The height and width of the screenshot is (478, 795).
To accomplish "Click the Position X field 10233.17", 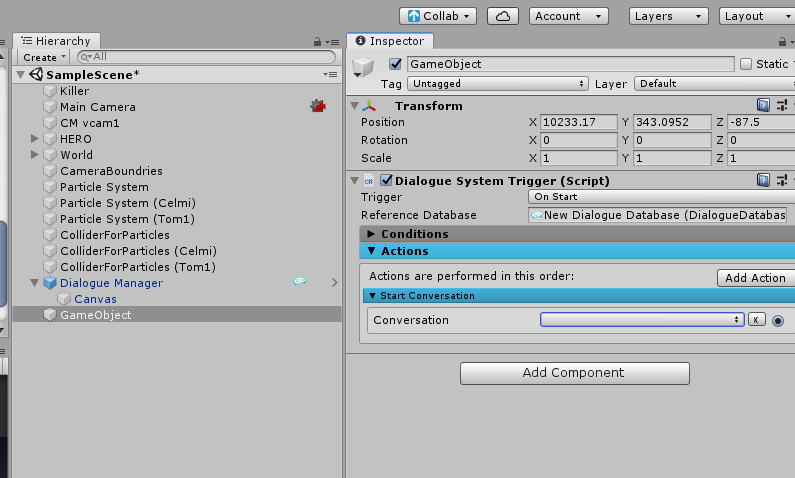I will [x=578, y=122].
